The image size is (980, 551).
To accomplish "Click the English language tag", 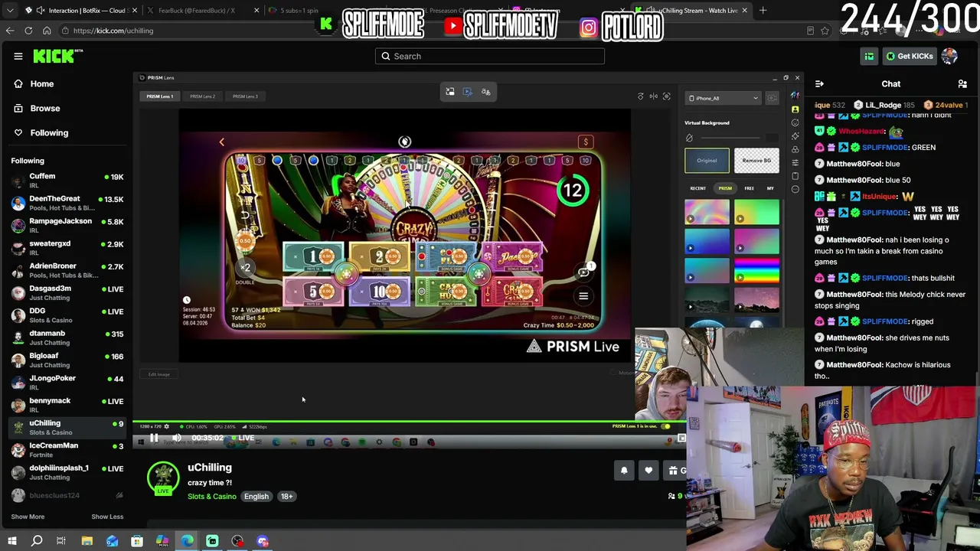I will (x=256, y=497).
